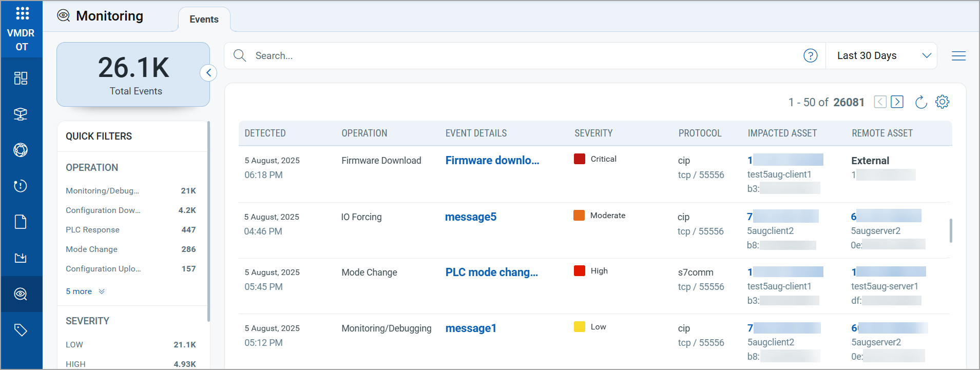Click the 26.1K Total Events card
Image resolution: width=980 pixels, height=370 pixels.
tap(133, 75)
